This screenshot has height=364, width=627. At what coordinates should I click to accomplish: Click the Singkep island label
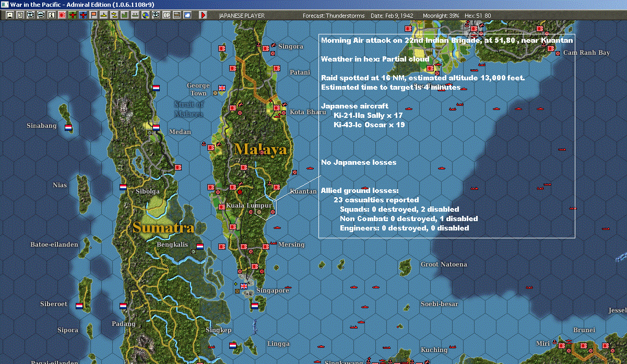click(219, 330)
